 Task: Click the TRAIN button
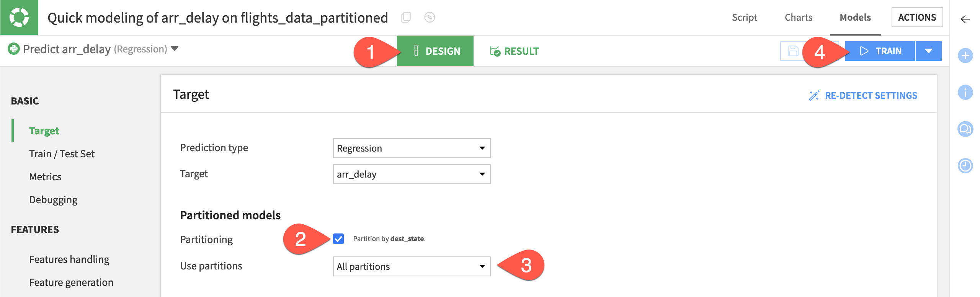pos(880,50)
